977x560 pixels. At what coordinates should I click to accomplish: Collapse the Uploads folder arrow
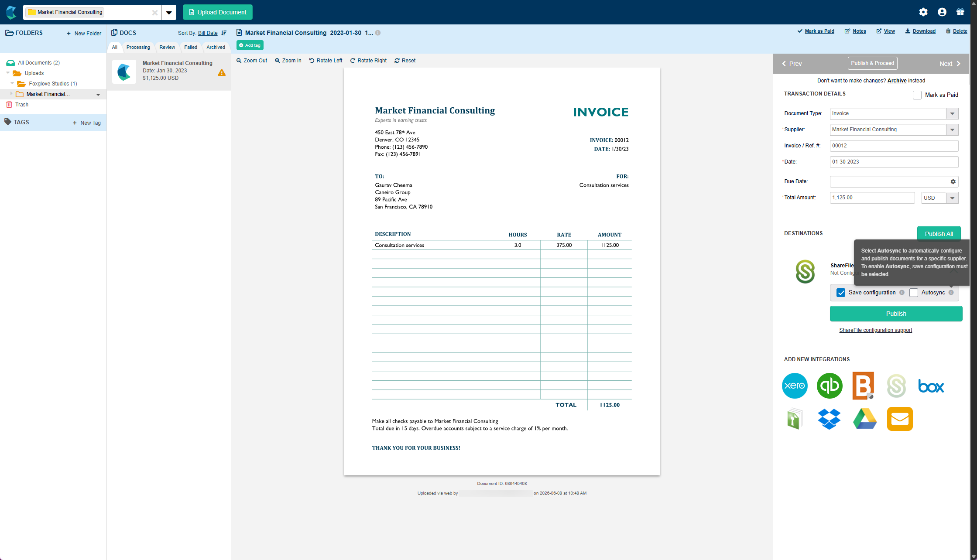[8, 73]
